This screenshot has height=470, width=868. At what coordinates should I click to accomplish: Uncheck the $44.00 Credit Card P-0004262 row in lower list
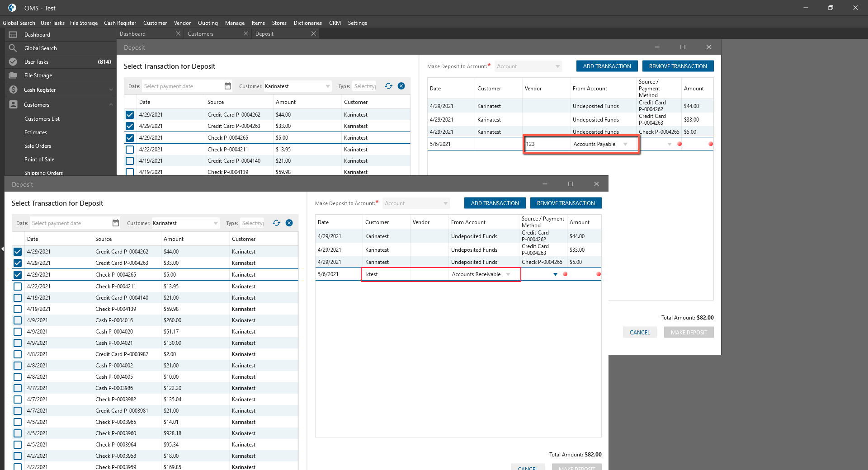click(x=18, y=252)
